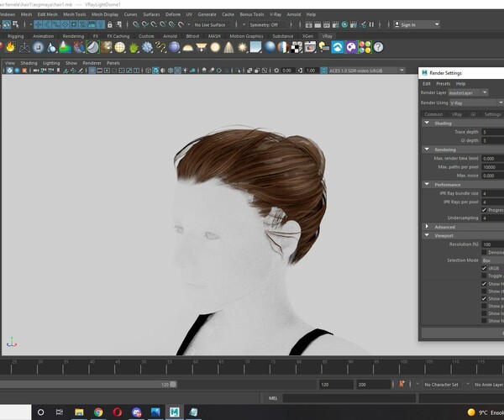
Task: Create a V-Ray sun light from shelf
Action: (243, 47)
